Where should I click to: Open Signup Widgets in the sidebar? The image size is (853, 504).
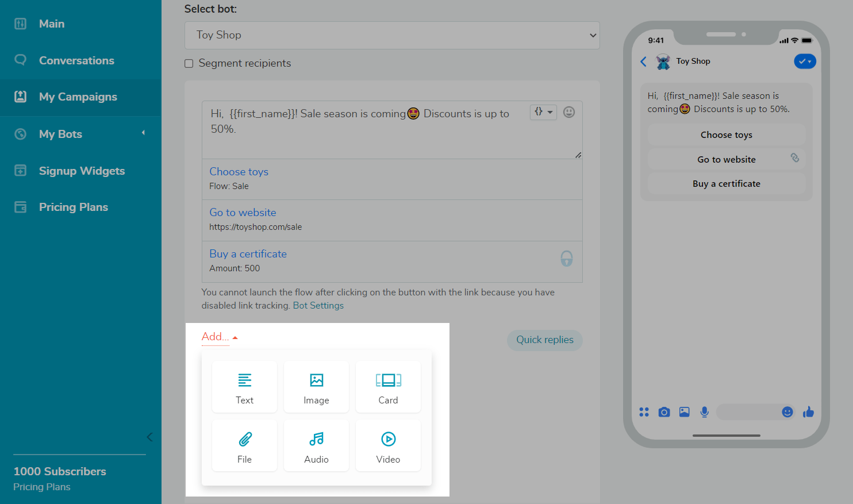(80, 171)
